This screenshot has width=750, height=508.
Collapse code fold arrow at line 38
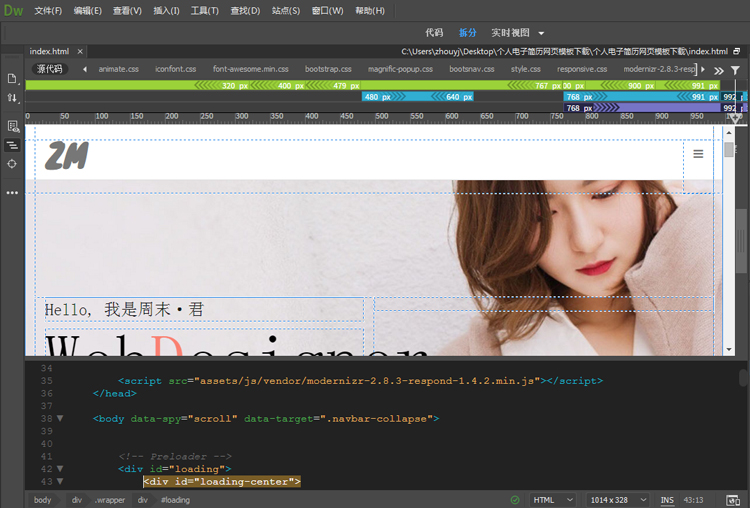pos(60,419)
